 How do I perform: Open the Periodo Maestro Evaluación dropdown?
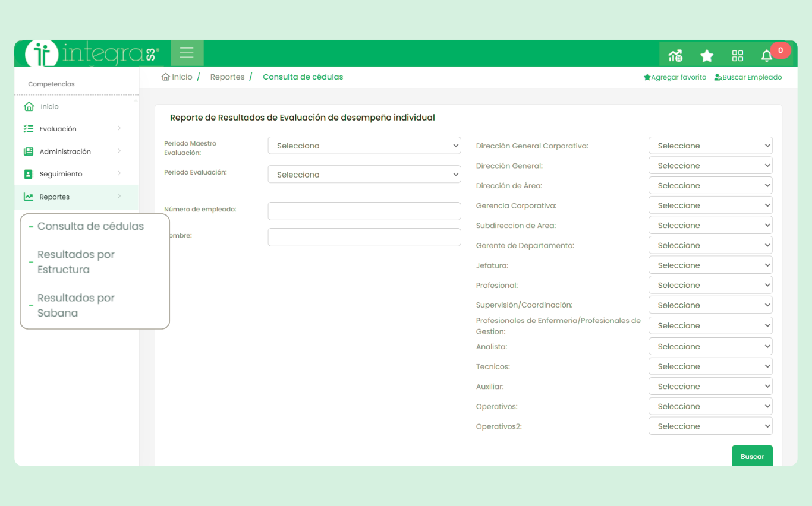pyautogui.click(x=364, y=146)
